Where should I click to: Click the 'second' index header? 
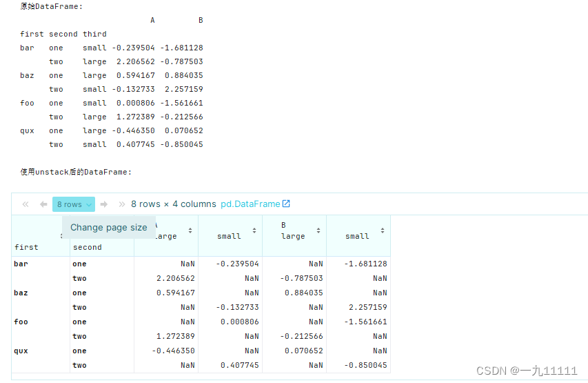tap(88, 247)
